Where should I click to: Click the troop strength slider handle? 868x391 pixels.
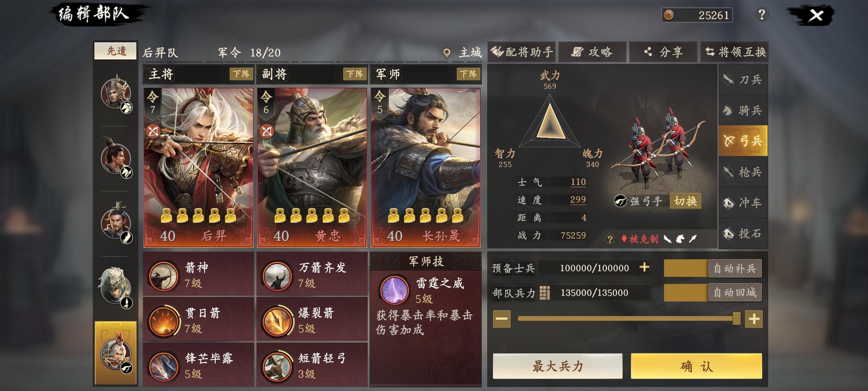click(x=736, y=319)
